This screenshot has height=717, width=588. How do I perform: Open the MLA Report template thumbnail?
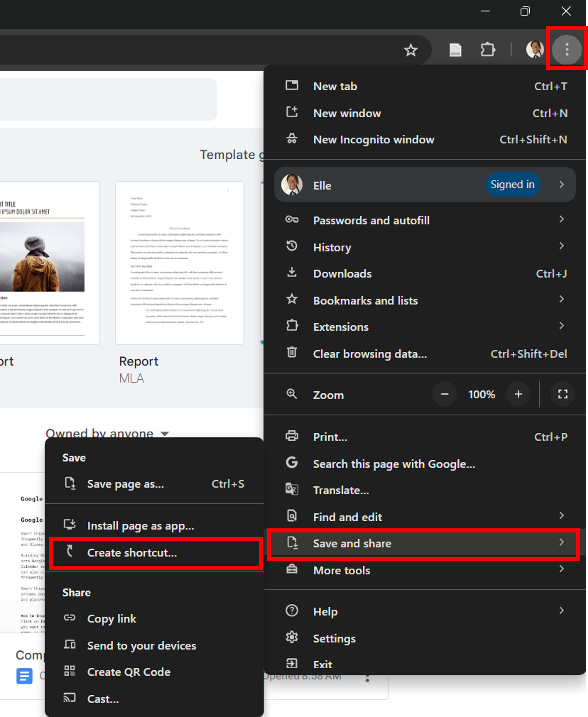179,263
